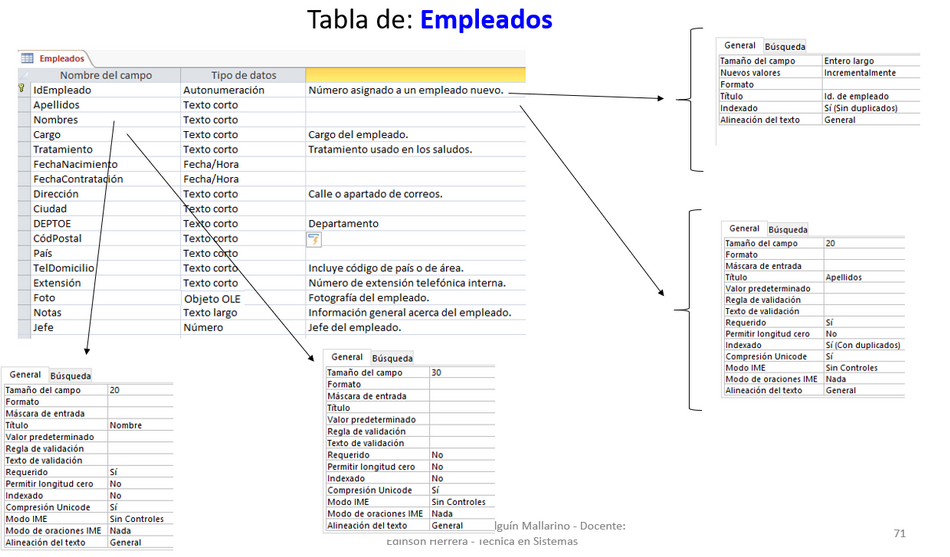The width and height of the screenshot is (950, 557).
Task: Open the Empleados table tab
Action: [60, 59]
